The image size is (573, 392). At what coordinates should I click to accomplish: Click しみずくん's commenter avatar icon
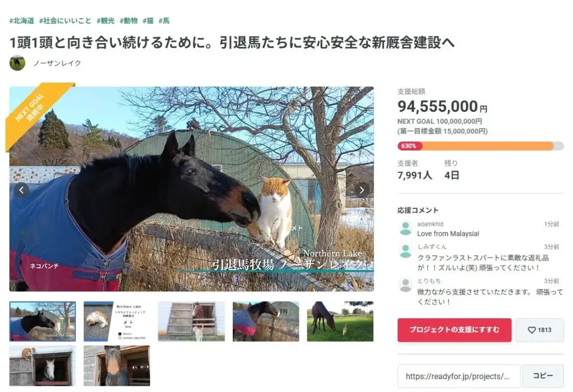click(x=405, y=251)
